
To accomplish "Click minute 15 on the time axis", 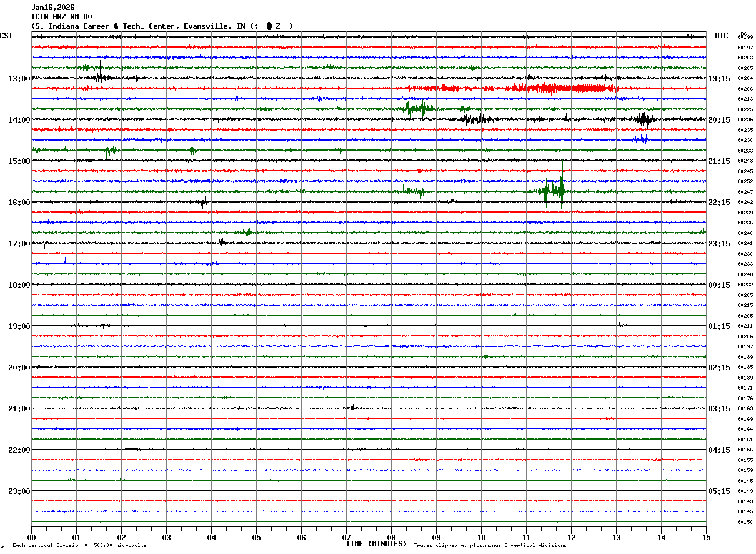I will pyautogui.click(x=706, y=537).
